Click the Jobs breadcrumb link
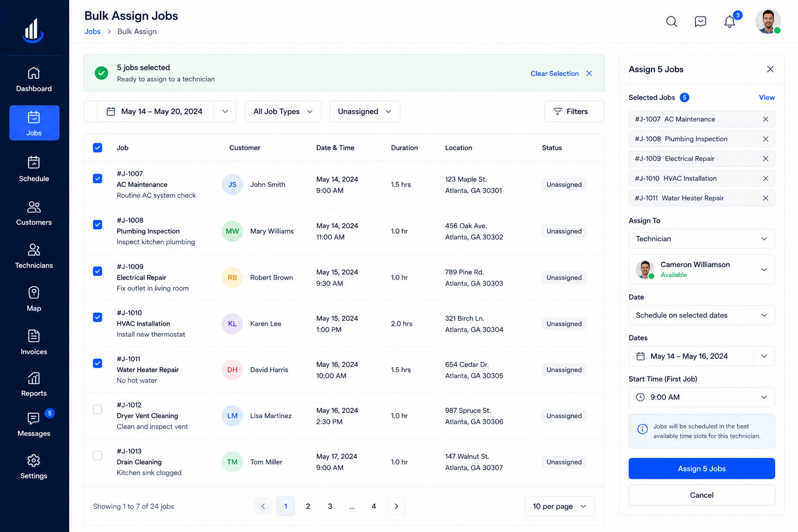This screenshot has width=798, height=532. click(92, 31)
